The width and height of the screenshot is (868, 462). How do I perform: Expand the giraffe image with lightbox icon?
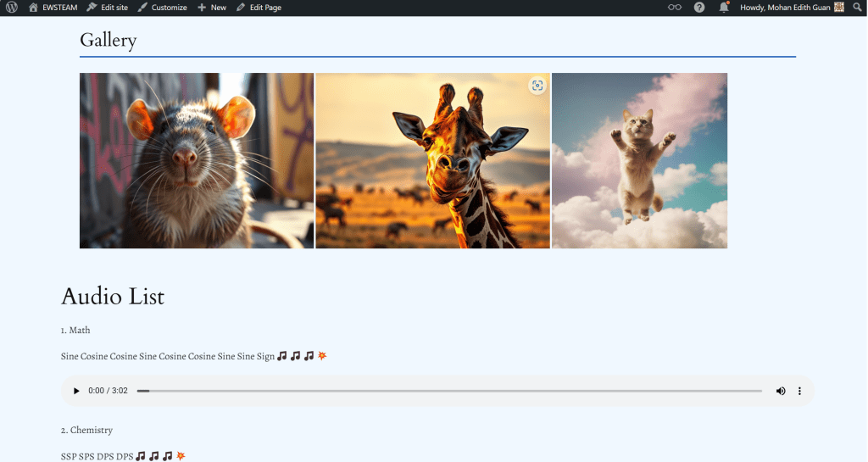click(537, 86)
